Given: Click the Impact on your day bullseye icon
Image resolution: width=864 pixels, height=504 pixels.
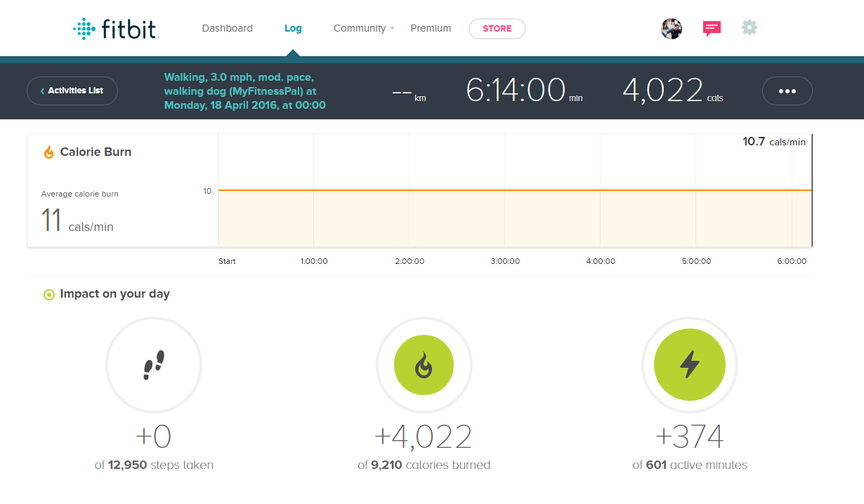Looking at the screenshot, I should click(48, 294).
